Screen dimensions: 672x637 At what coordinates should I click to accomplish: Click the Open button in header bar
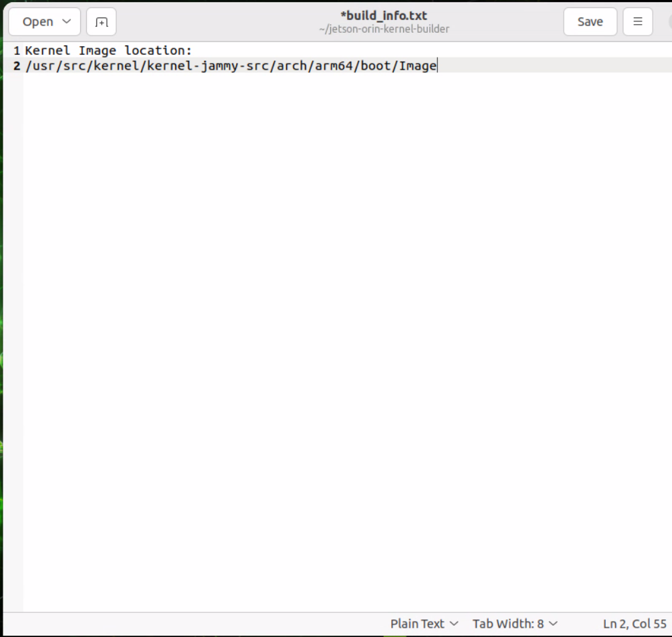37,22
